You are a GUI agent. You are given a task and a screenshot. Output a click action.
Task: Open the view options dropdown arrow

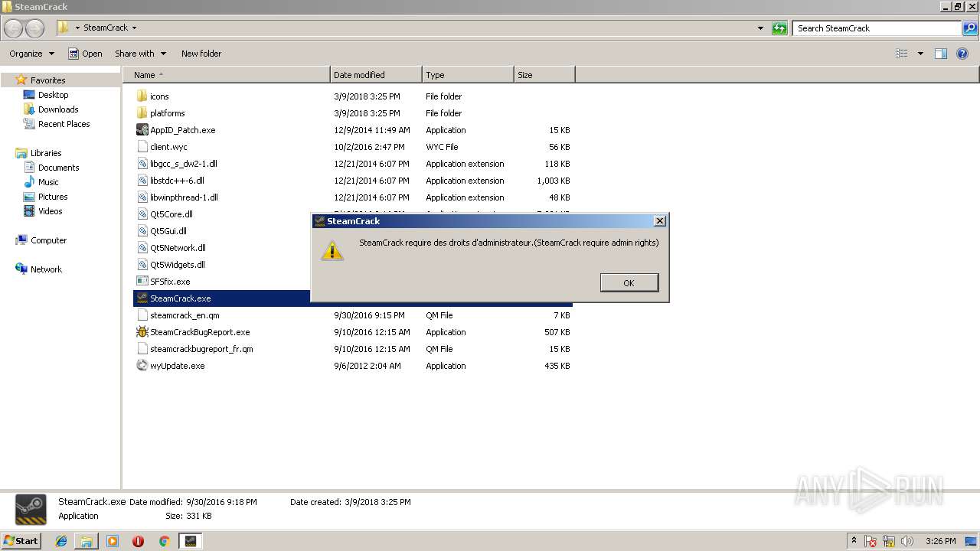(920, 54)
